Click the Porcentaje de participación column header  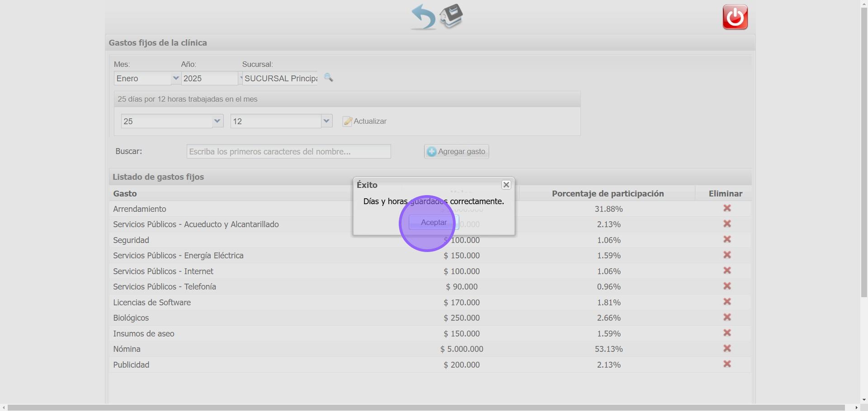pos(607,193)
